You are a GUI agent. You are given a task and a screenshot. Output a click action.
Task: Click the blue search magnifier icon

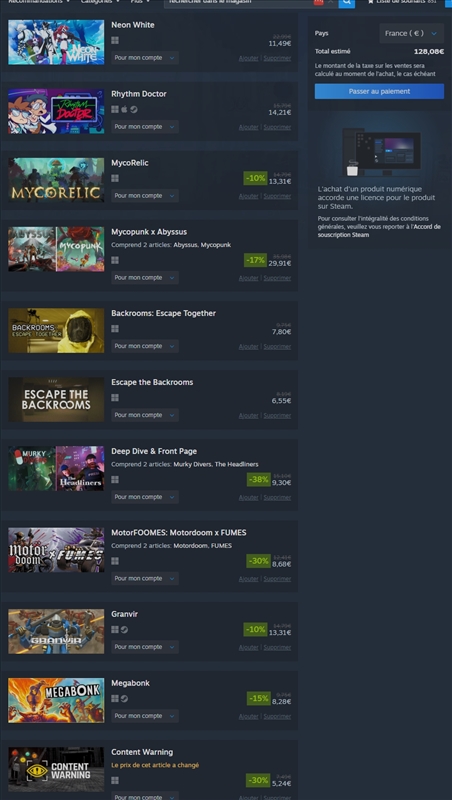[x=346, y=3]
